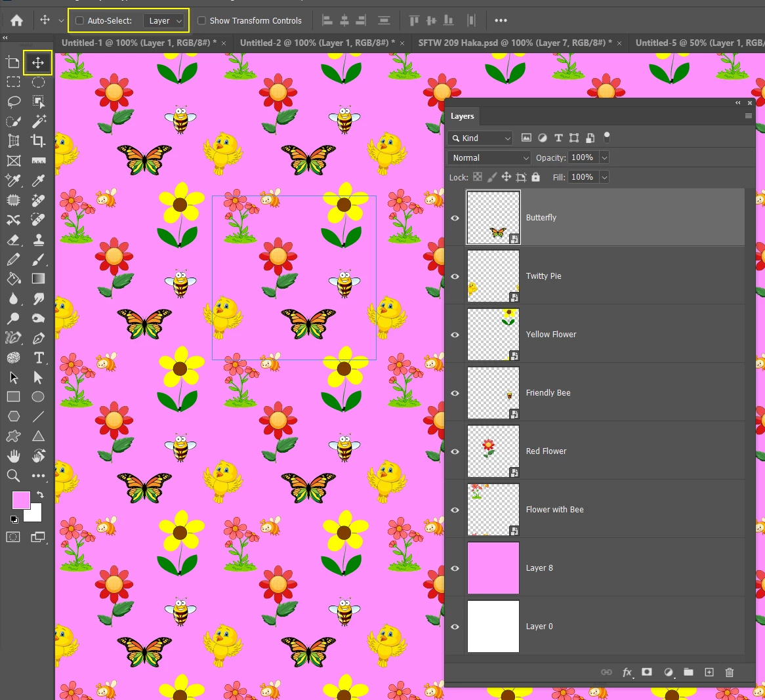This screenshot has height=700, width=765.
Task: Select the Ruler tool
Action: tap(38, 161)
